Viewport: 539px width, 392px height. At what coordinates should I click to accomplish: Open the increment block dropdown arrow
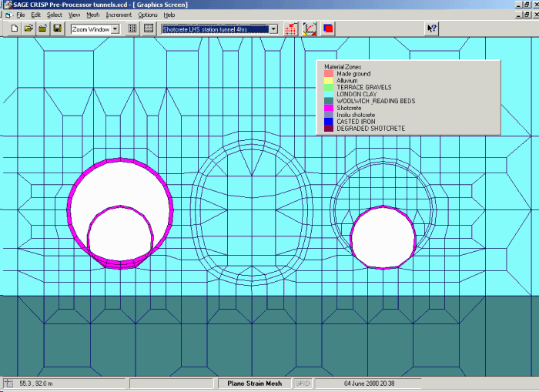[x=273, y=29]
